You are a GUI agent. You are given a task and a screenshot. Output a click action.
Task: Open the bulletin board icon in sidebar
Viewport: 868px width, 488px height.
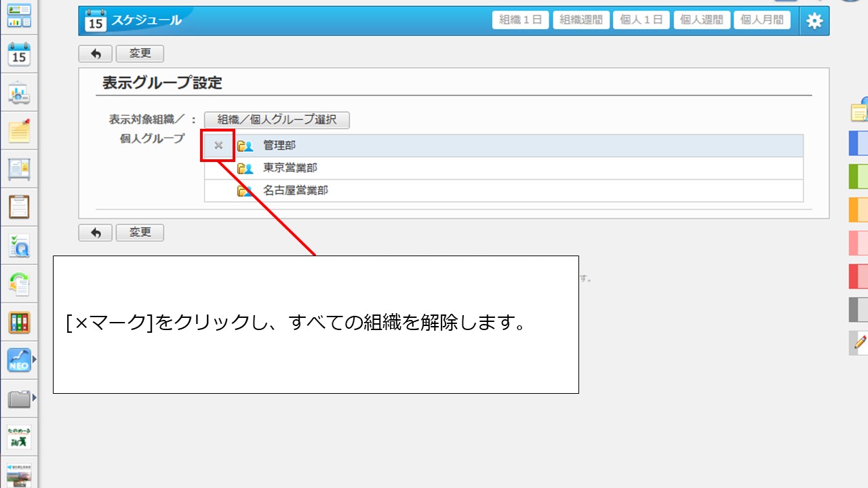[x=19, y=169]
